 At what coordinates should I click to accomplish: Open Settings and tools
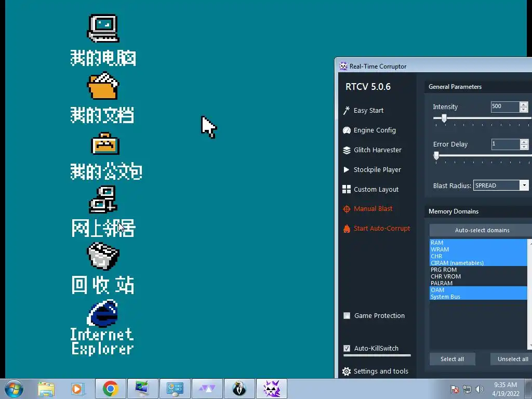[x=381, y=371]
